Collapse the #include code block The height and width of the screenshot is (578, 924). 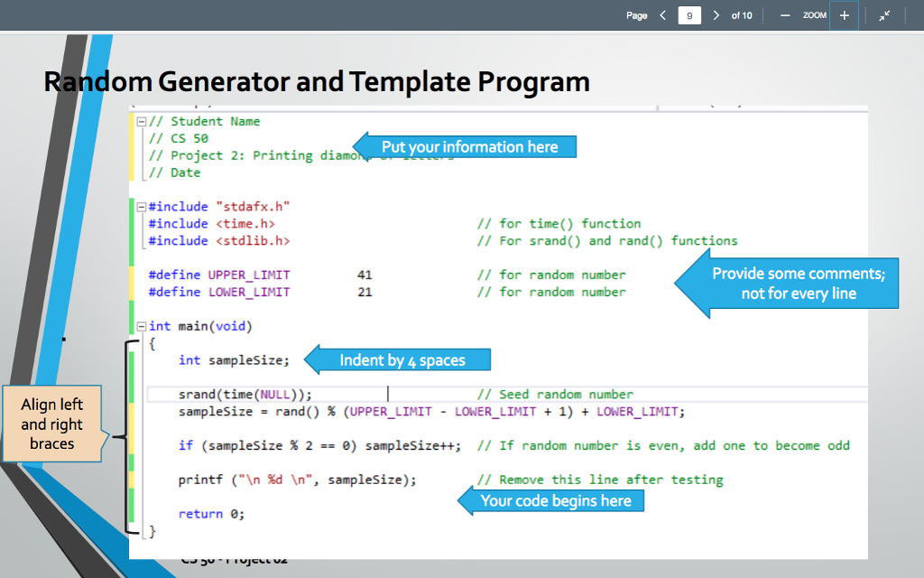coord(142,207)
